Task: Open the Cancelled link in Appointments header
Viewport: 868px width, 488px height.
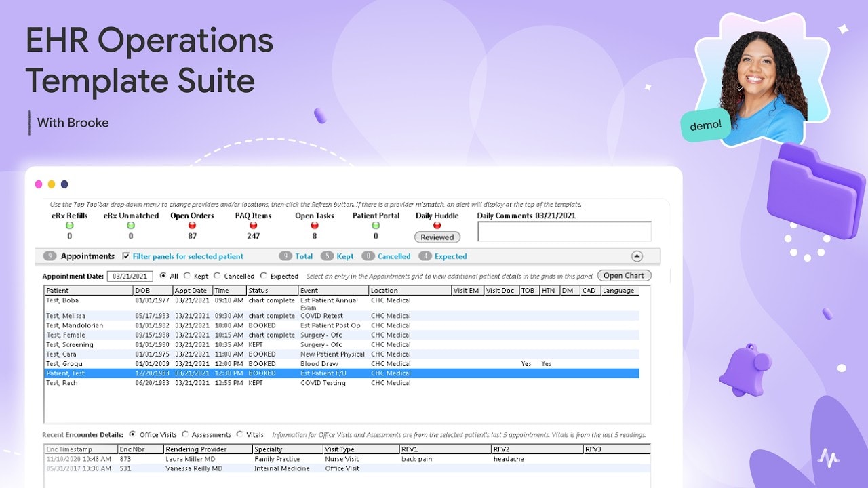Action: (394, 256)
